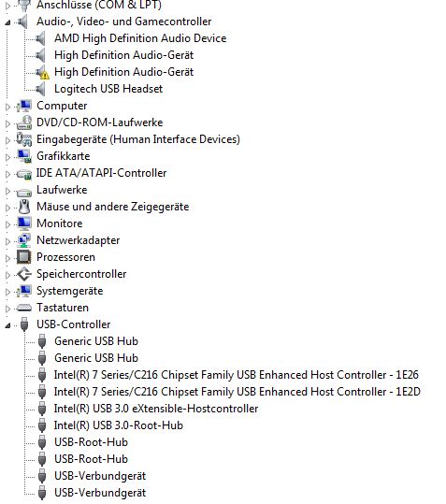Screen dimensions: 446x504
Task: Select the 'Systemgeräte' label
Action: click(70, 291)
